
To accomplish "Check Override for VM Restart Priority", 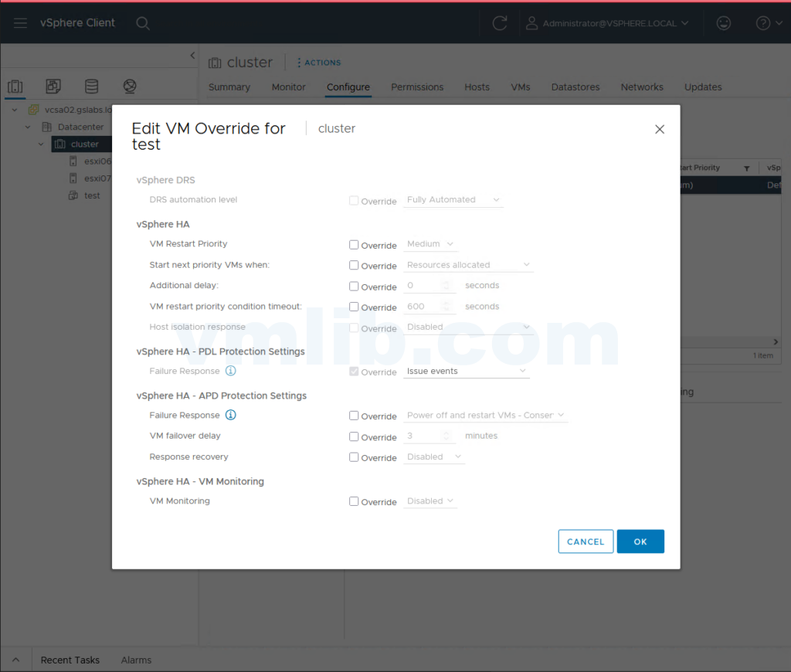I will pos(353,244).
